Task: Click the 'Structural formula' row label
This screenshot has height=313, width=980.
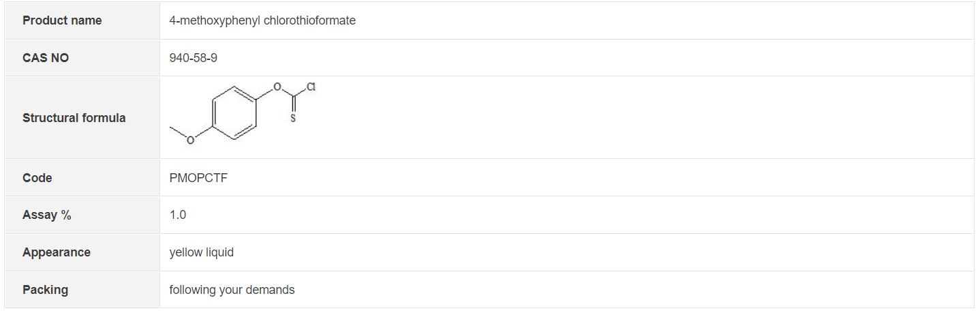Action: [x=74, y=118]
